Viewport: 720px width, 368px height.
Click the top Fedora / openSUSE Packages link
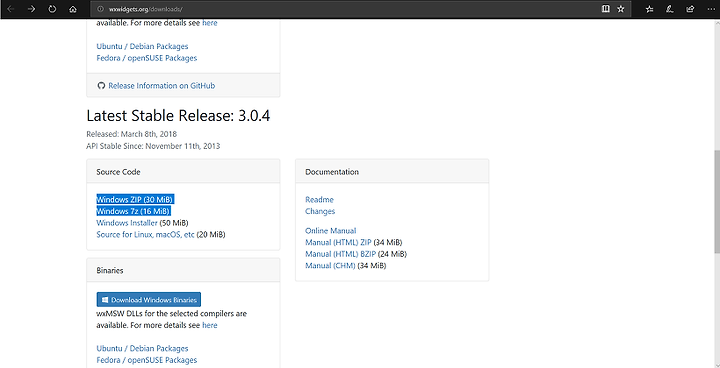click(146, 58)
